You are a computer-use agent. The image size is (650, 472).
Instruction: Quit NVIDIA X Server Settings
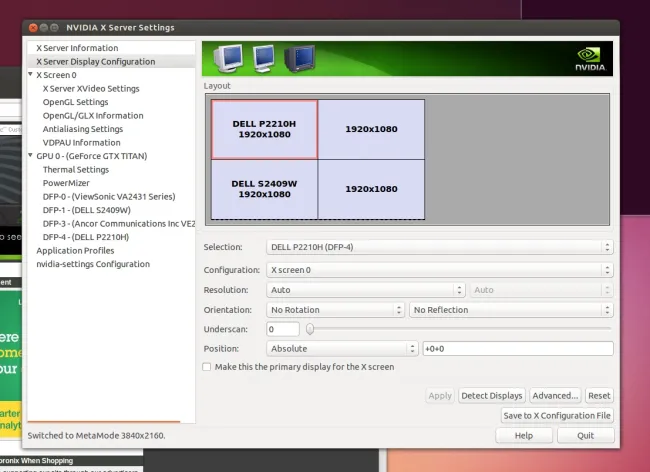click(x=585, y=436)
